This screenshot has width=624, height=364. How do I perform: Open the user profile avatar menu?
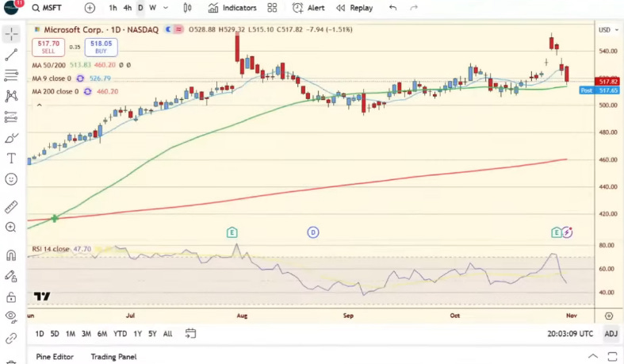click(12, 7)
